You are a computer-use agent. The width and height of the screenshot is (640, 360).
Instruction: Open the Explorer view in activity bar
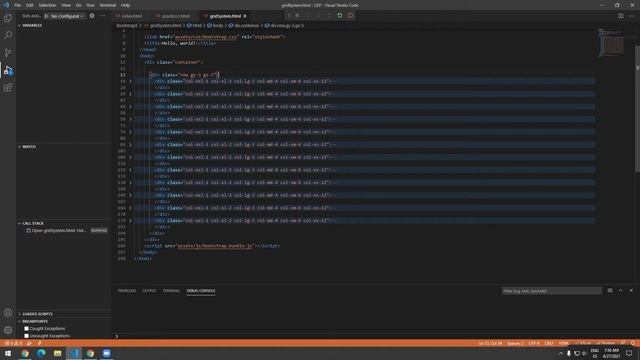[8, 18]
